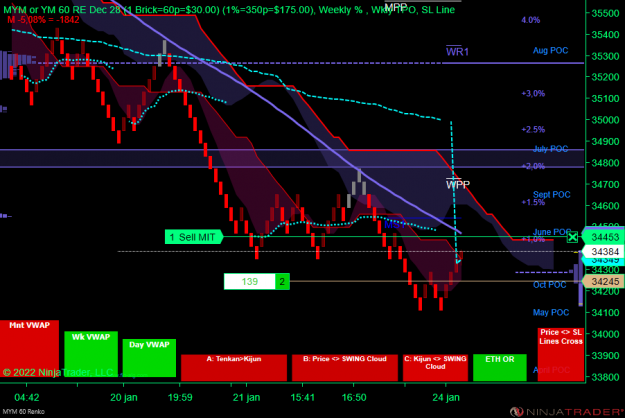Click the +2.5% weekly percent label

click(533, 130)
